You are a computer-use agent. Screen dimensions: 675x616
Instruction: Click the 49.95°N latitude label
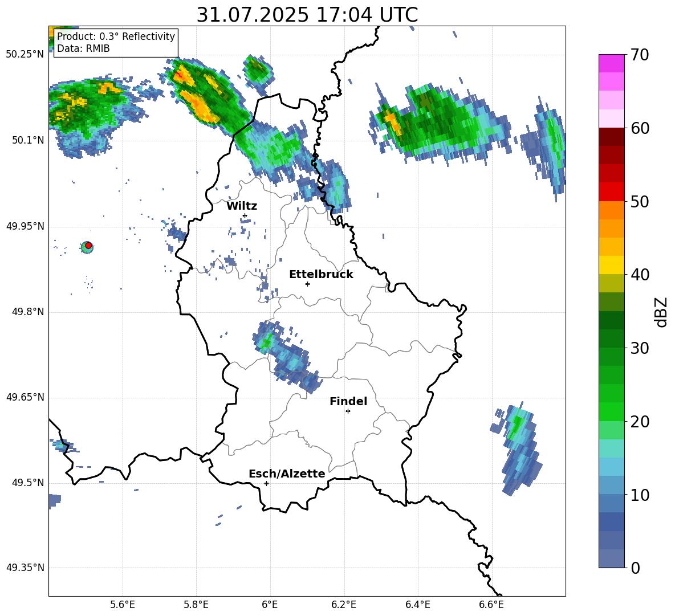[25, 226]
